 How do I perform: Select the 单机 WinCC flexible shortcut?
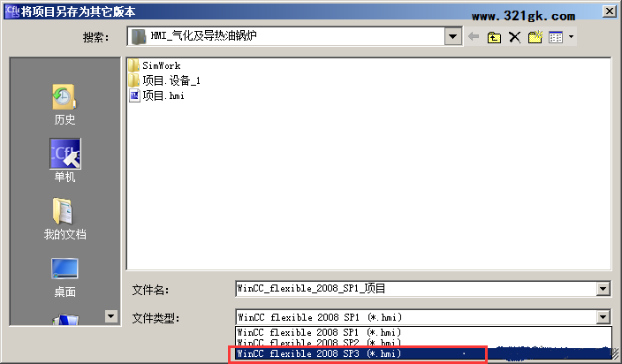(x=65, y=160)
